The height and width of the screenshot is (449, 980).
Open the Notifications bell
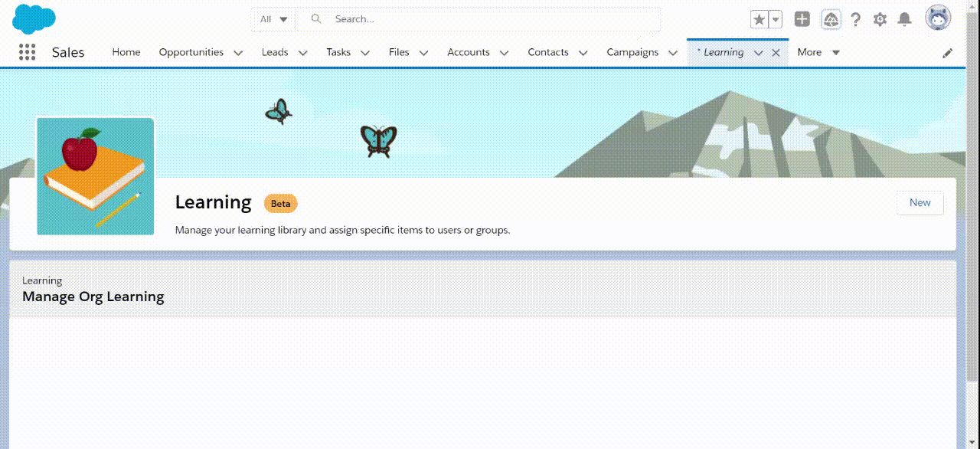tap(905, 19)
